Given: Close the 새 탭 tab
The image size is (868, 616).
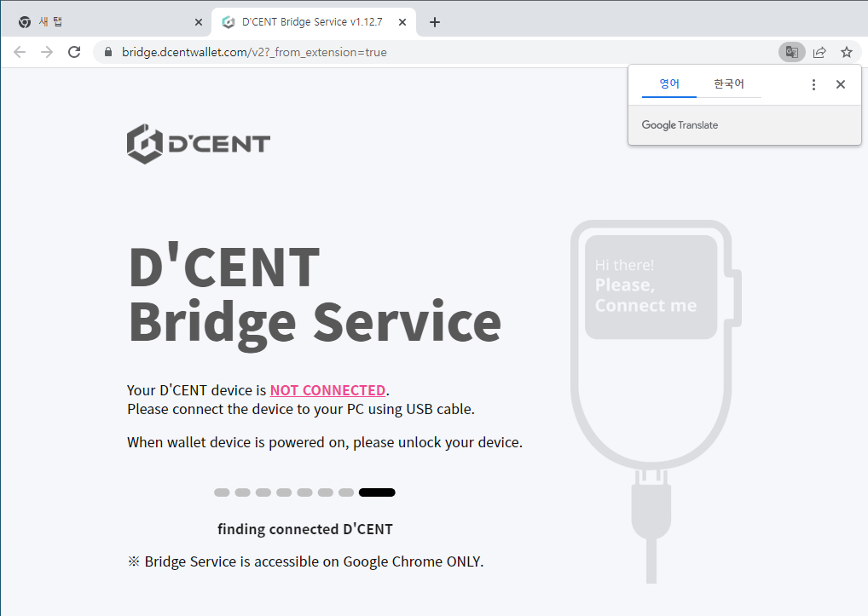Looking at the screenshot, I should 199,22.
